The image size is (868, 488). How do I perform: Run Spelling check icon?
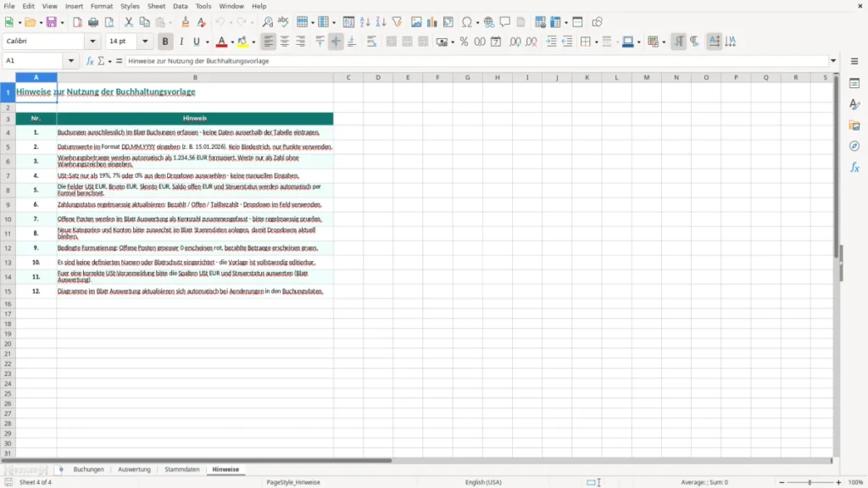tap(283, 22)
